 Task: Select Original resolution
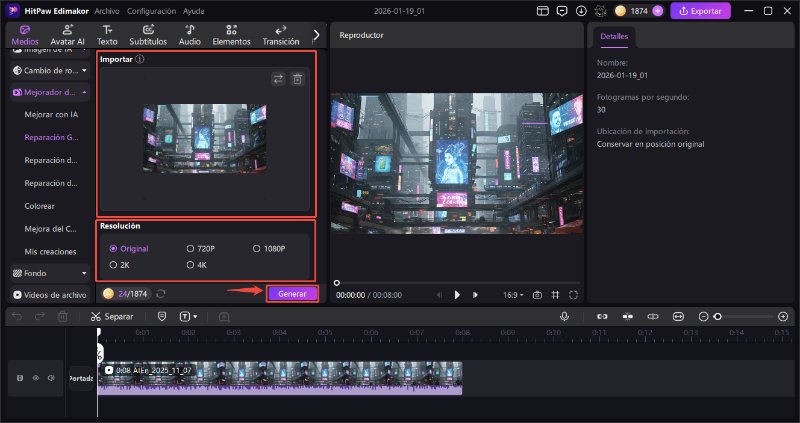click(129, 248)
